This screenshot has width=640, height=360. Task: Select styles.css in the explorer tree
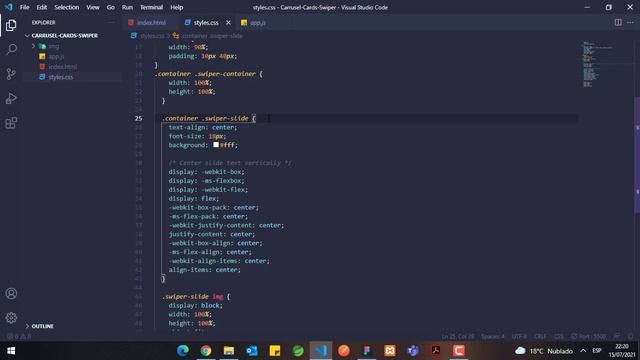tap(61, 77)
